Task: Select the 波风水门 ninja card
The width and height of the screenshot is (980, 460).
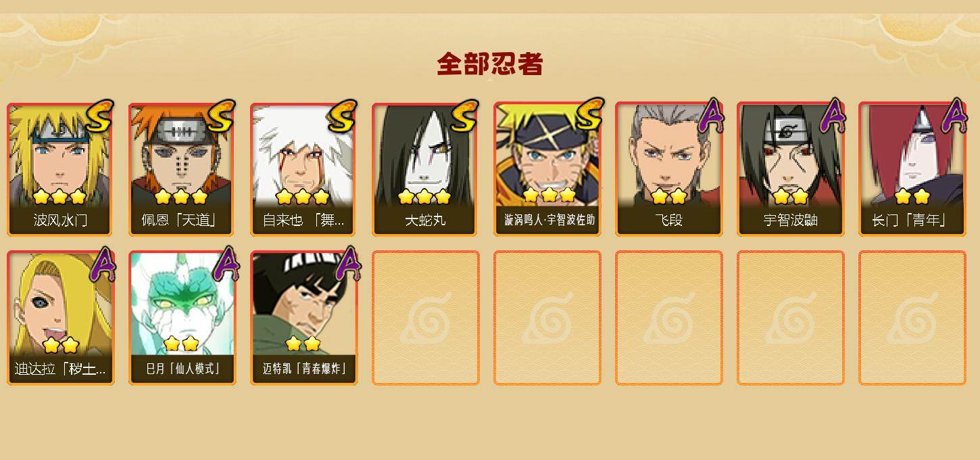Action: [60, 169]
